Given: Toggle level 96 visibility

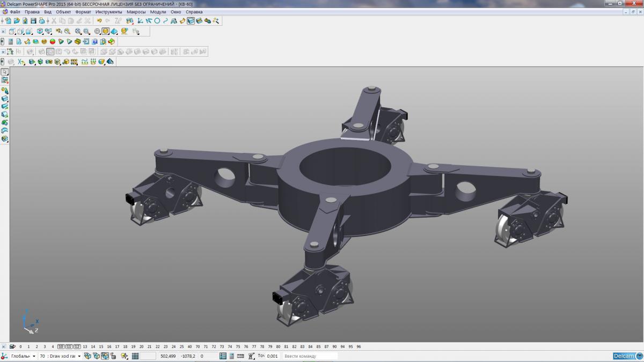Looking at the screenshot, I should tap(358, 346).
